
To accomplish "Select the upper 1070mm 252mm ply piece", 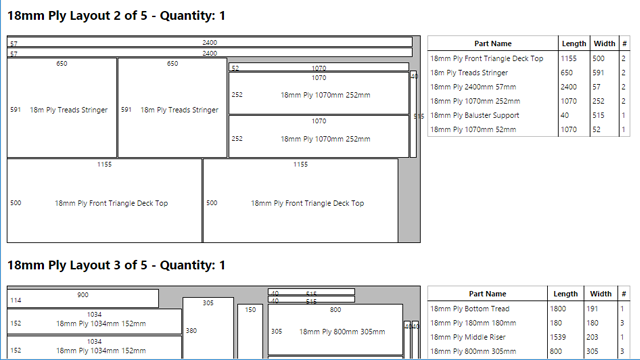I will pos(319,93).
